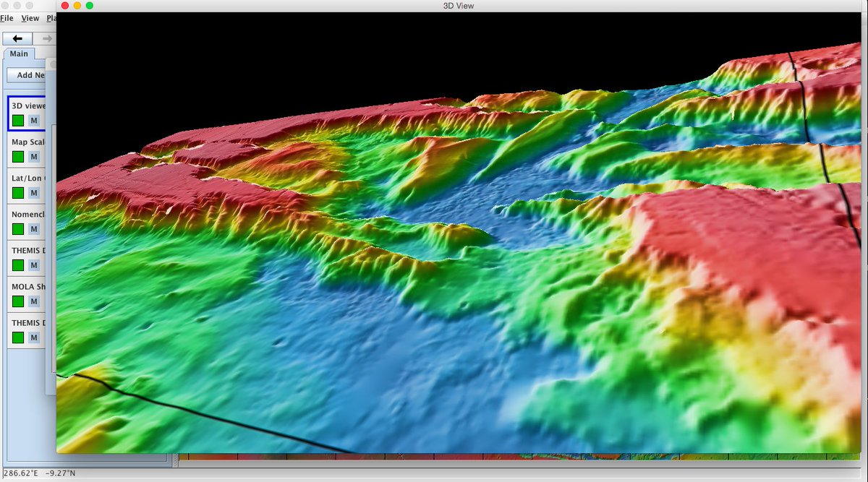Select the 3D viewer layer row label
The width and height of the screenshot is (868, 482).
[29, 106]
